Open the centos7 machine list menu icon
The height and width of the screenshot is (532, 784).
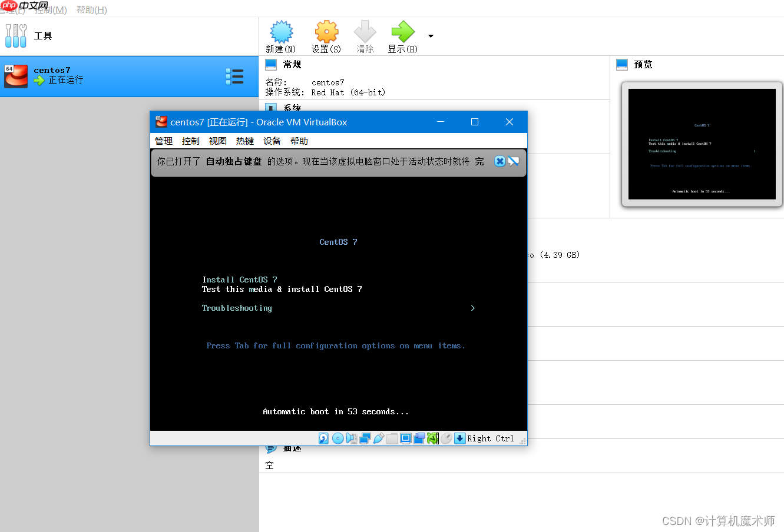[x=234, y=77]
